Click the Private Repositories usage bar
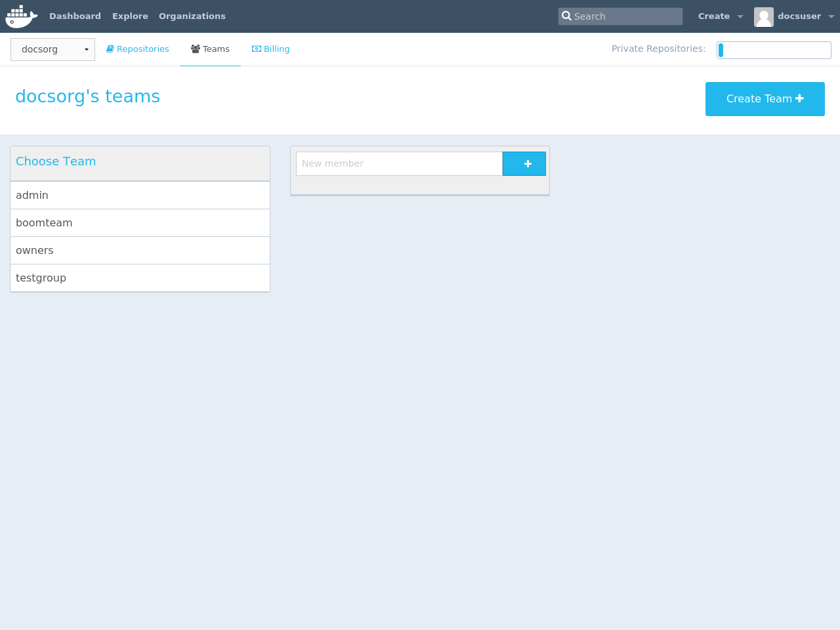840x630 pixels. (774, 50)
